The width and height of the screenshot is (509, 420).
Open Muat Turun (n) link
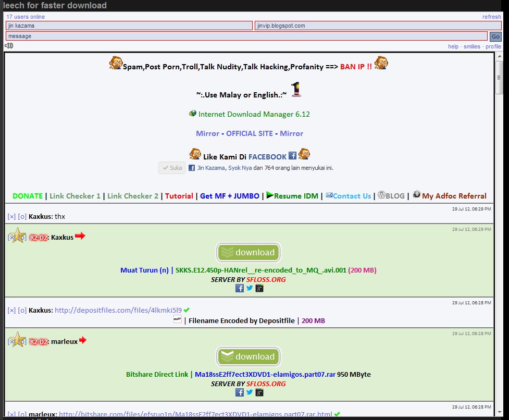144,270
